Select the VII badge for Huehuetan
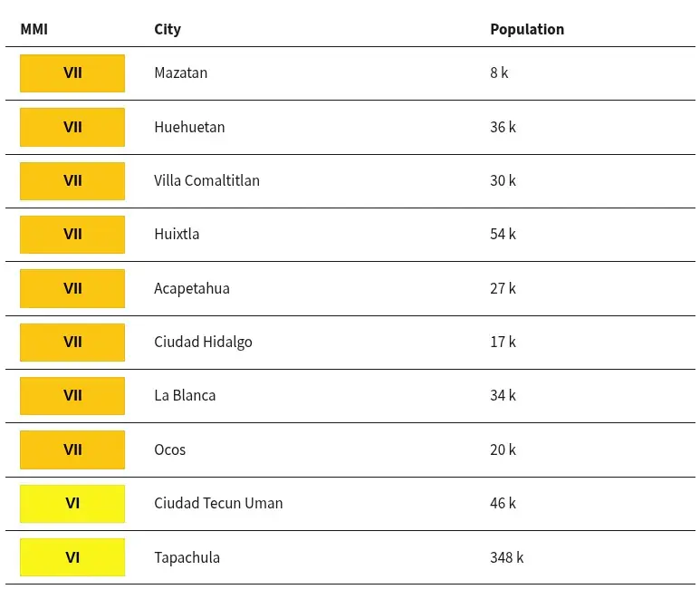This screenshot has width=700, height=599. point(72,127)
